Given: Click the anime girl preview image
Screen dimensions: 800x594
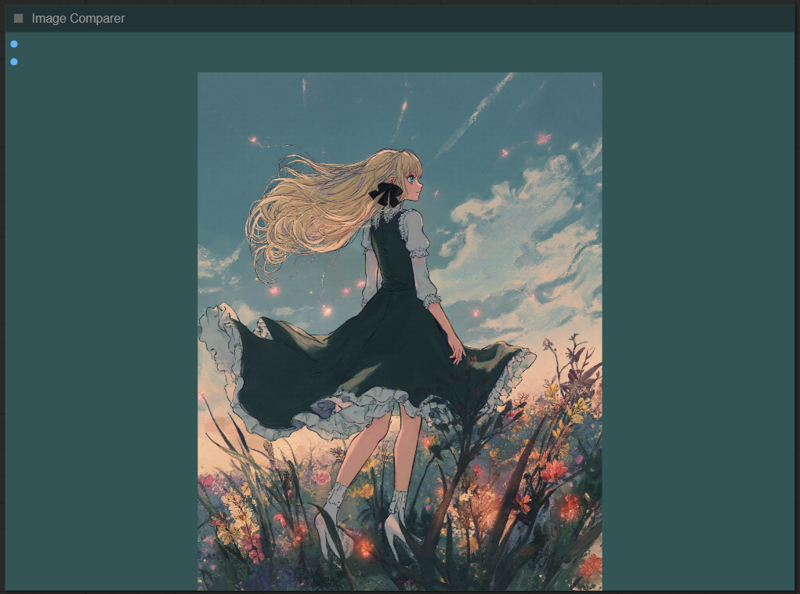Looking at the screenshot, I should (x=399, y=331).
